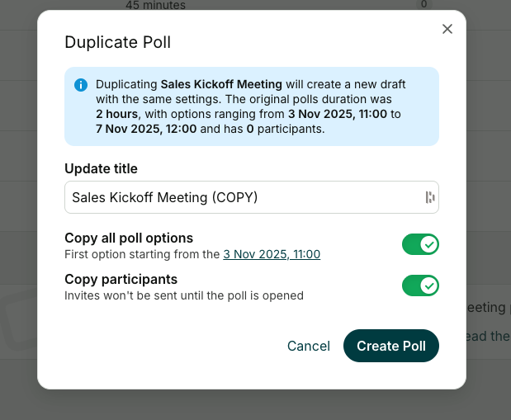Click the invites won't be sent note

(183, 295)
